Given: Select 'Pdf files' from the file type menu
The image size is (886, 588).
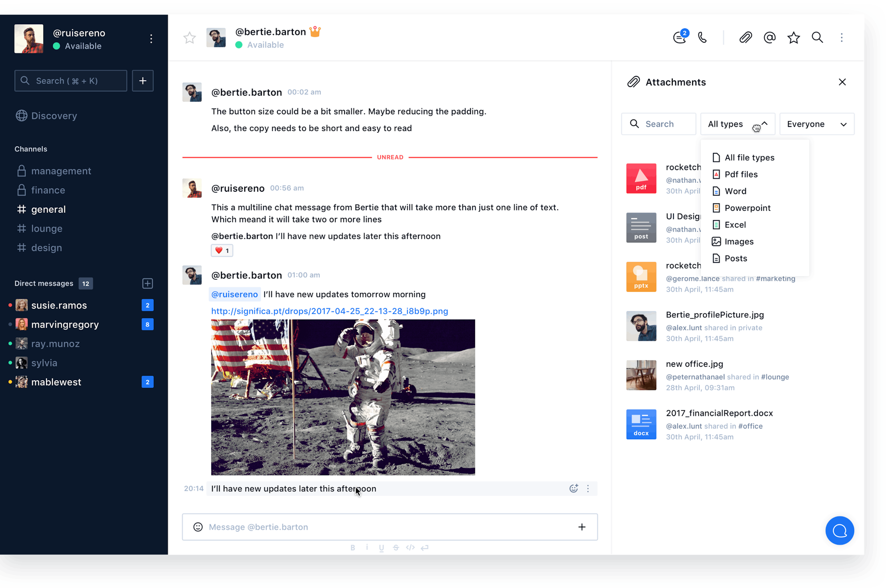Looking at the screenshot, I should pyautogui.click(x=741, y=174).
